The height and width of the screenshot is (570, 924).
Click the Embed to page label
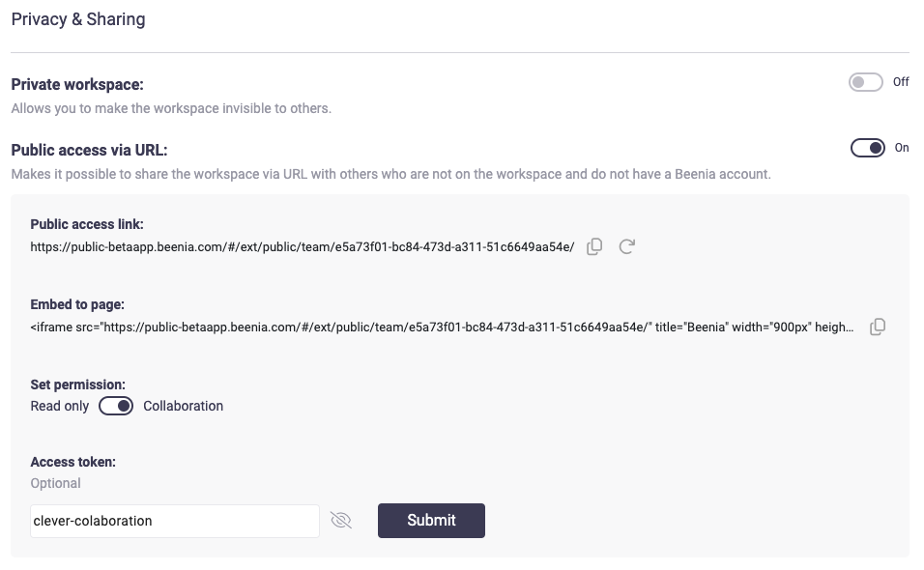77,304
